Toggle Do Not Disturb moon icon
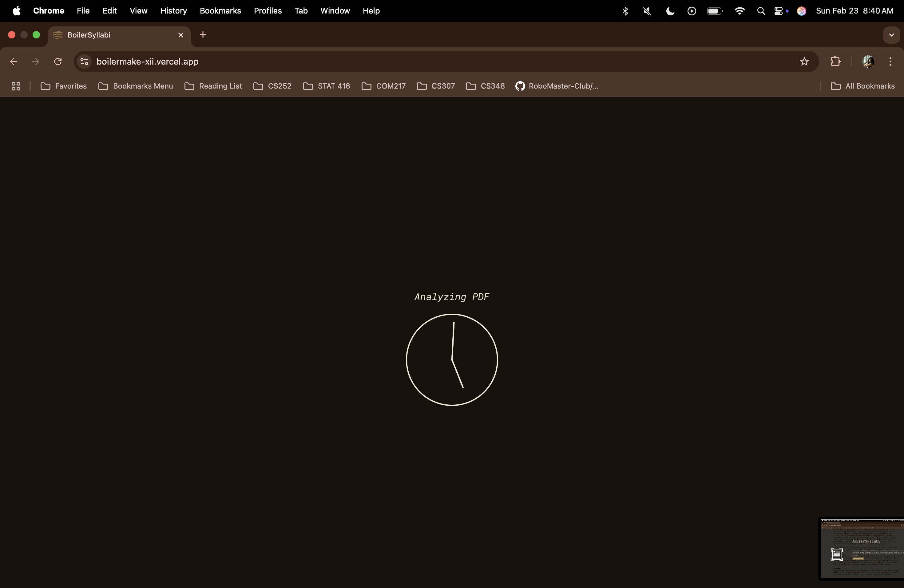This screenshot has height=588, width=904. click(670, 11)
